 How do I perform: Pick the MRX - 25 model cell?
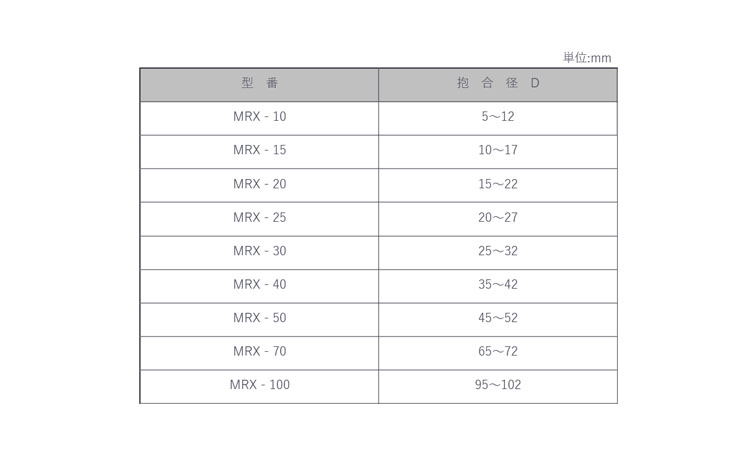(259, 217)
